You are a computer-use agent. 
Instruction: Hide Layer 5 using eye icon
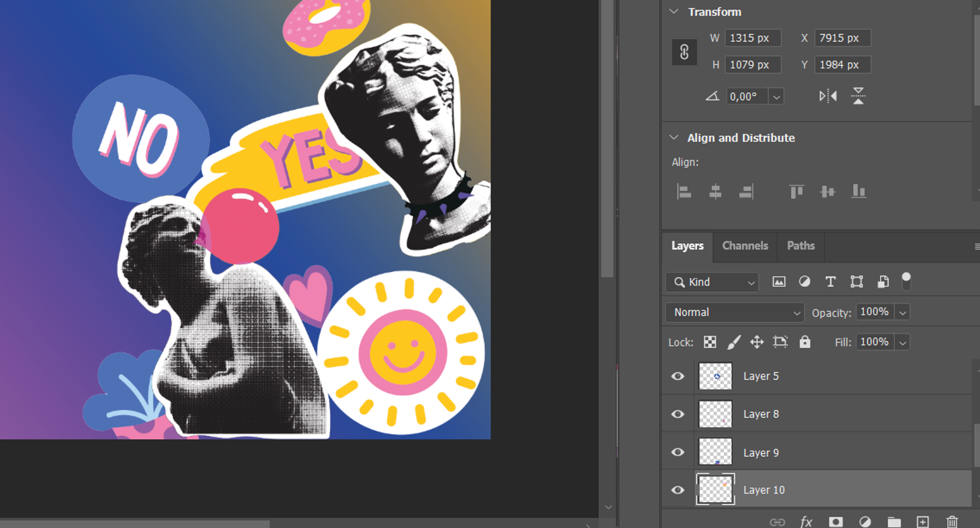point(677,376)
